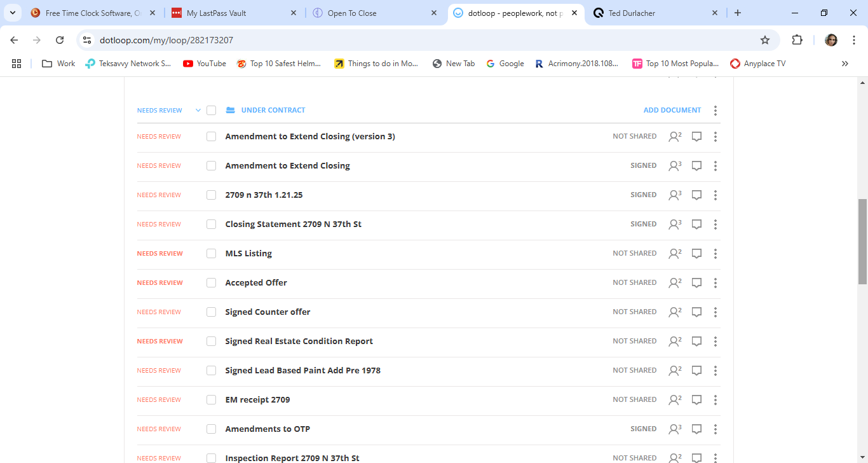The height and width of the screenshot is (463, 868).
Task: Open Chrome apps grid in bookmarks bar
Action: click(x=17, y=64)
